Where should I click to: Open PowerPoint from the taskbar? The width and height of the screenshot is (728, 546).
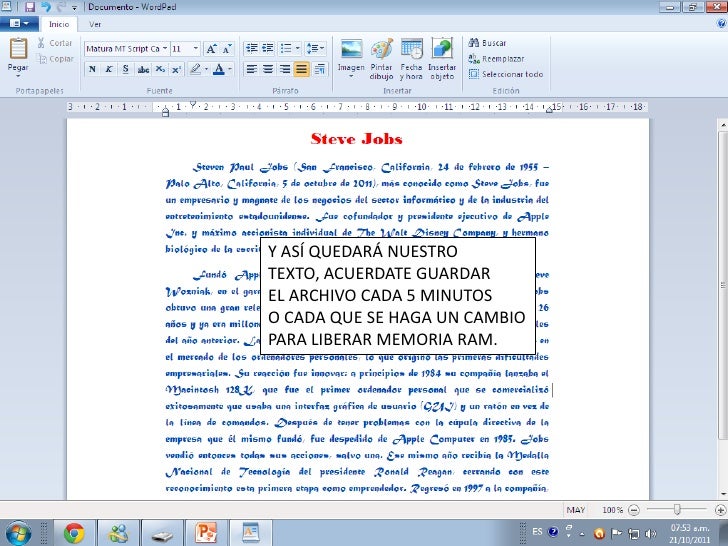tap(206, 533)
